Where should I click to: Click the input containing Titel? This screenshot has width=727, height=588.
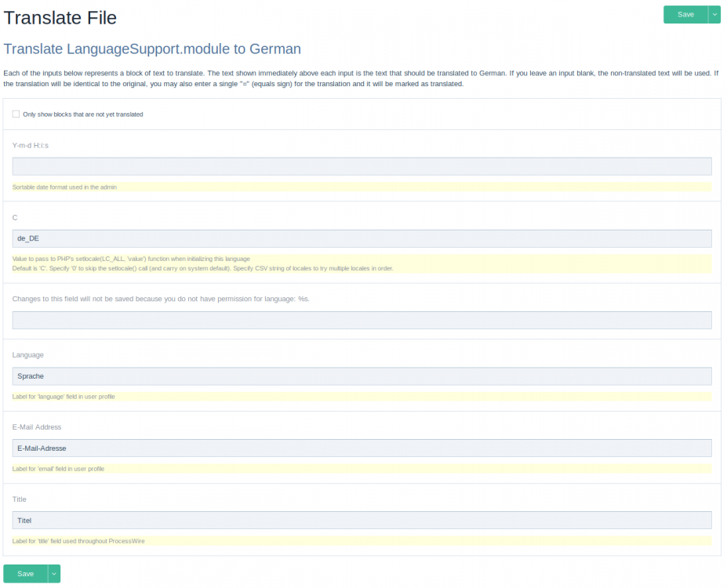[x=362, y=520]
